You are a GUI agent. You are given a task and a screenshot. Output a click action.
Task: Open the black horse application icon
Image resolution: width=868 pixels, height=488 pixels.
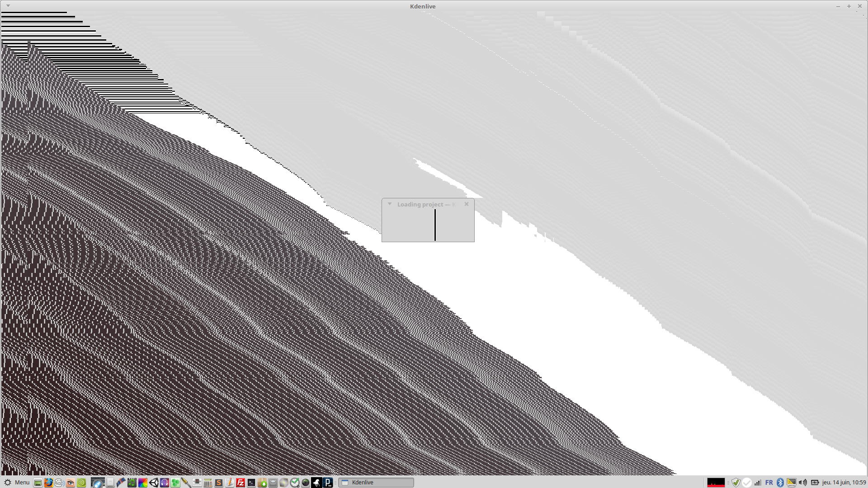316,483
